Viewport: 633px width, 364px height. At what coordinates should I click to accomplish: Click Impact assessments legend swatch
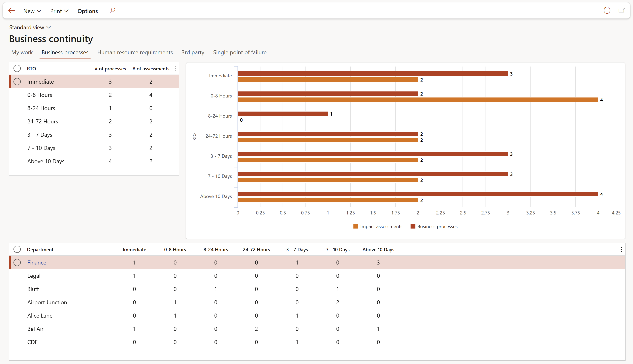[356, 226]
